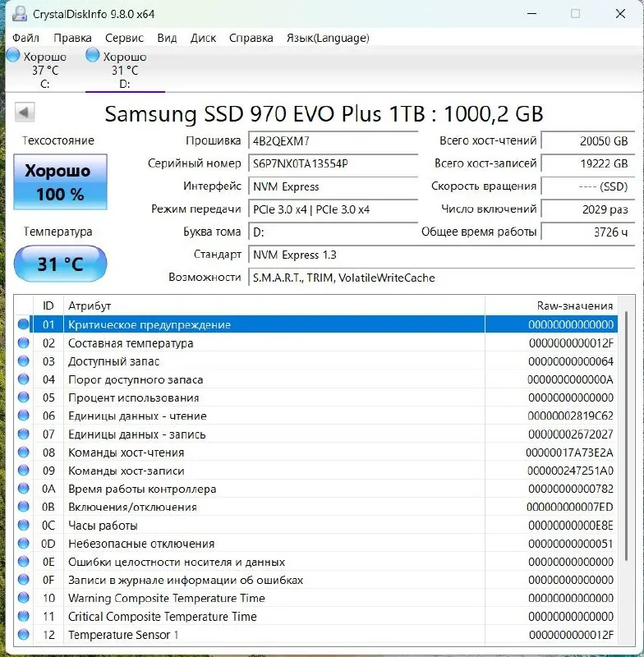This screenshot has width=644, height=657.
Task: Select row 06 Единицы данных - чтение
Action: pyautogui.click(x=316, y=416)
